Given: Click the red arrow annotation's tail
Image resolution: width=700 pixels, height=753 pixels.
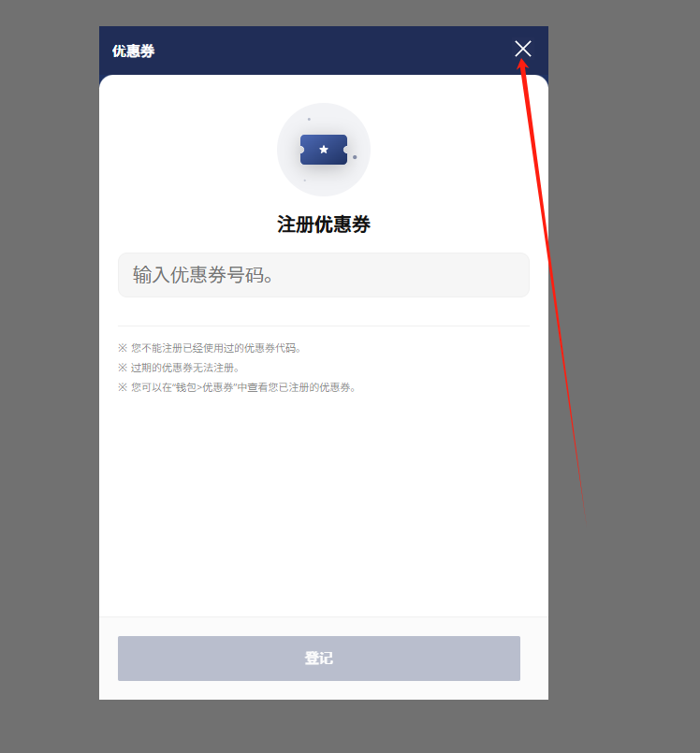Looking at the screenshot, I should (586, 521).
